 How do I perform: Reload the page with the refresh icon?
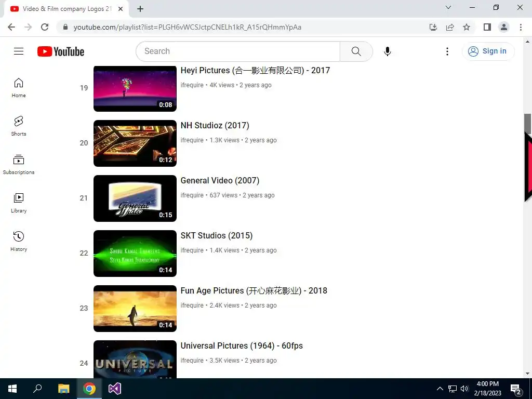[45, 27]
